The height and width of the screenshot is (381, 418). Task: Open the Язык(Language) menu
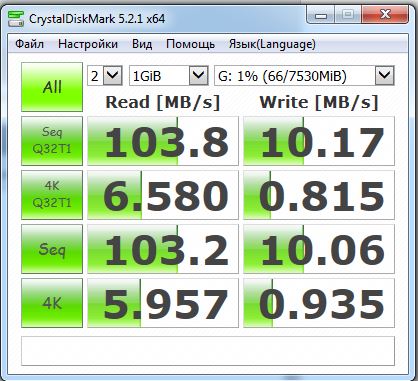pos(272,44)
